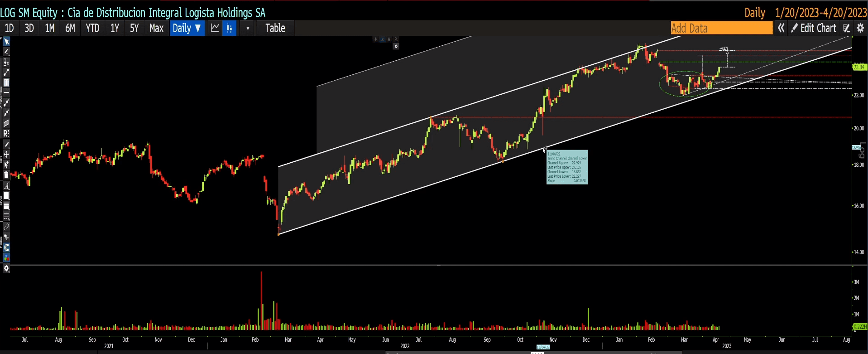Switch to candle bar chart type
868x354 pixels.
tap(230, 28)
